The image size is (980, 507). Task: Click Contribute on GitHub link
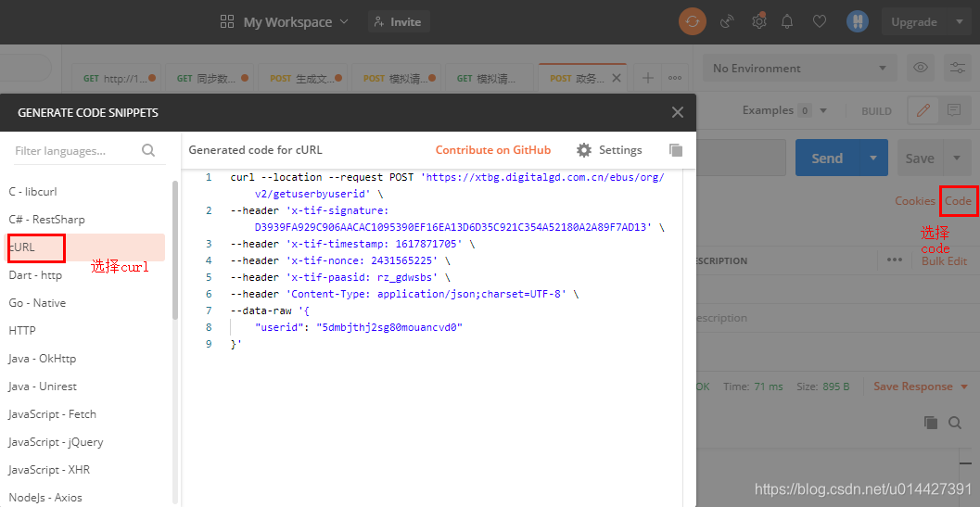point(493,150)
